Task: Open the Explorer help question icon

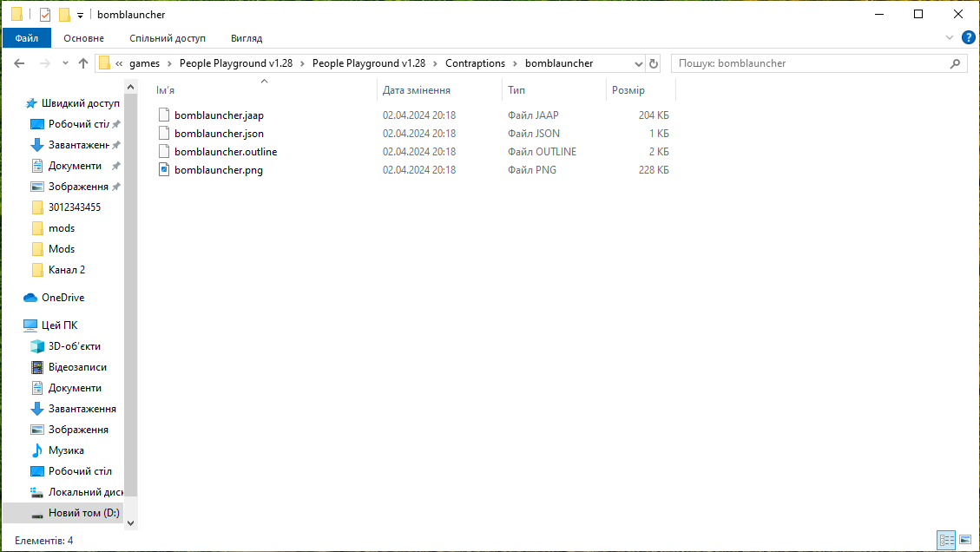Action: click(968, 37)
